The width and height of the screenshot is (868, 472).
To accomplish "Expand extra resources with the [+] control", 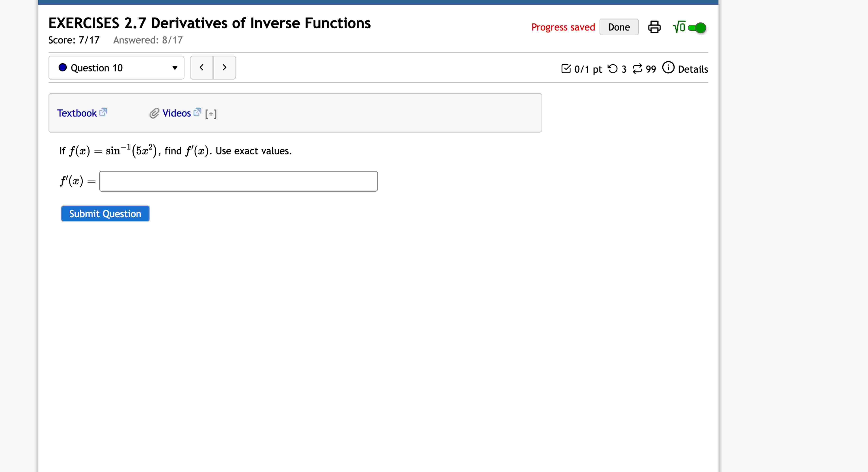I will [x=210, y=114].
